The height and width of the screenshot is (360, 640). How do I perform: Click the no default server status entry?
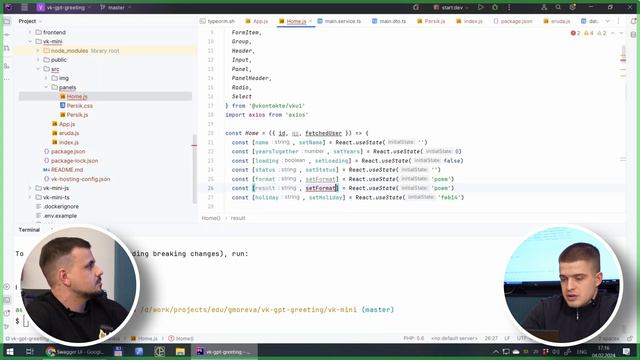tap(454, 338)
